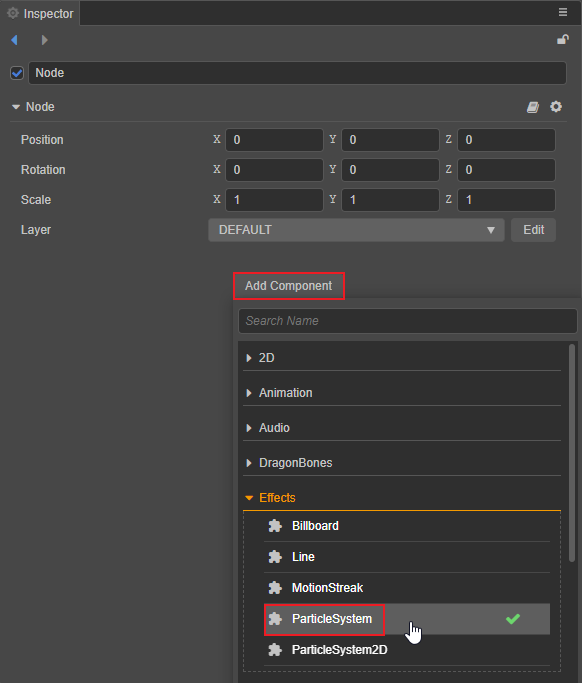Viewport: 582px width, 683px height.
Task: Collapse the Node properties section
Action: pos(16,107)
